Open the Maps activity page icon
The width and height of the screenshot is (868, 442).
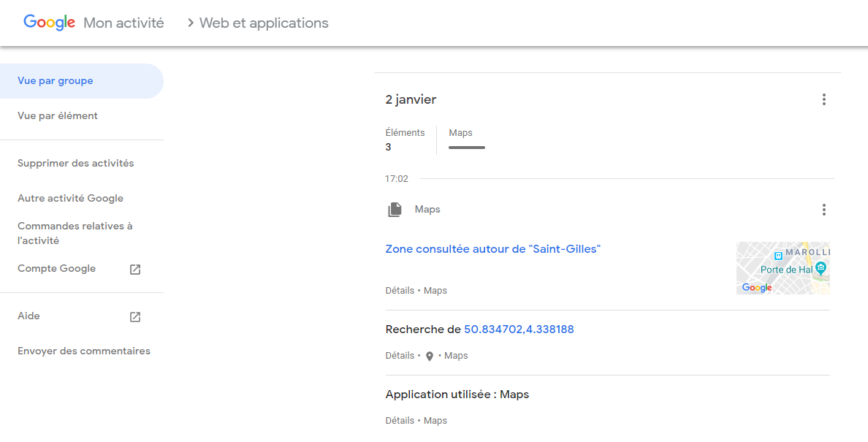coord(394,209)
